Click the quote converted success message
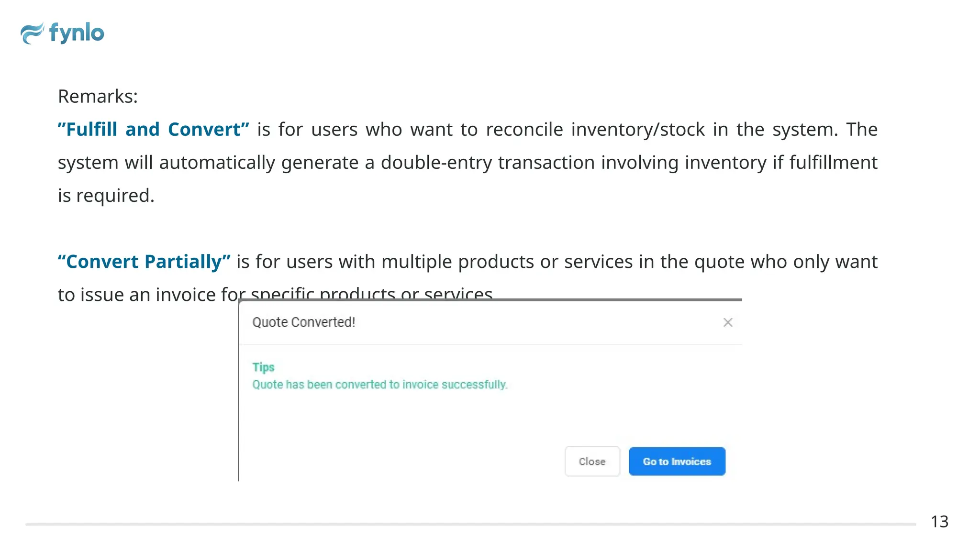The image size is (980, 551). (x=379, y=385)
